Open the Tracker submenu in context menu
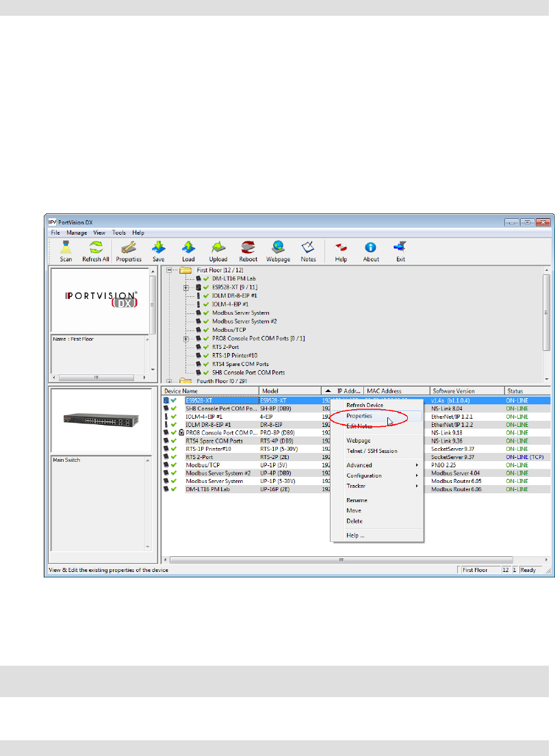Viewport: 555px width, 756px height. (x=377, y=486)
